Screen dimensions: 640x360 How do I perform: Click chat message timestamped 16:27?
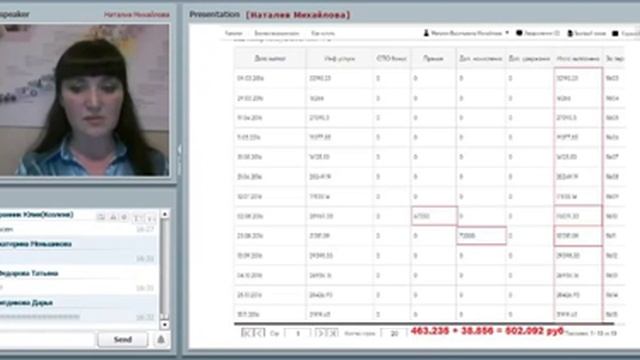tap(78, 222)
